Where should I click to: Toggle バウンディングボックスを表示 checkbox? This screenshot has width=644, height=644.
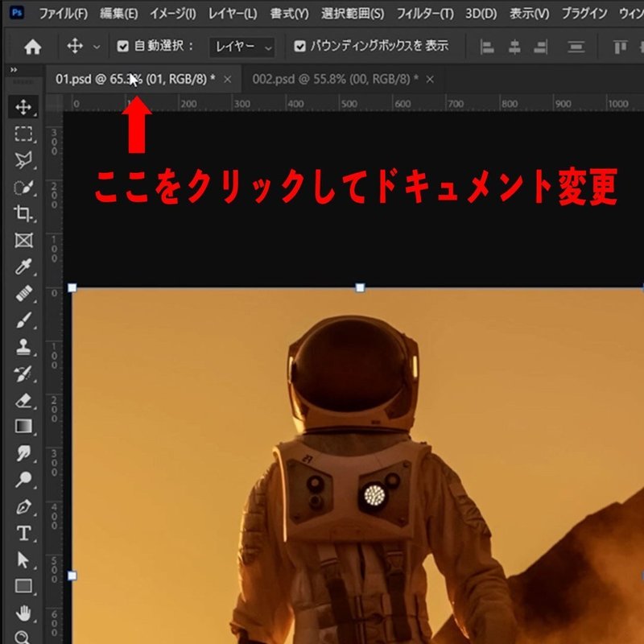coord(299,46)
